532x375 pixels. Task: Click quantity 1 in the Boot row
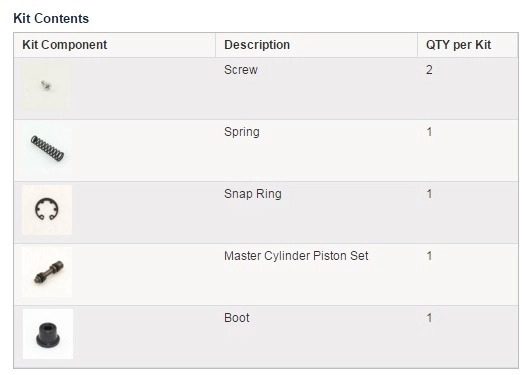coord(430,318)
